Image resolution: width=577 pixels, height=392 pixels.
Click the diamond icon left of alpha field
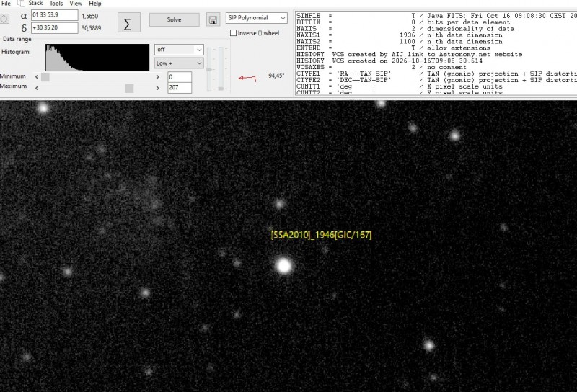tap(4, 19)
